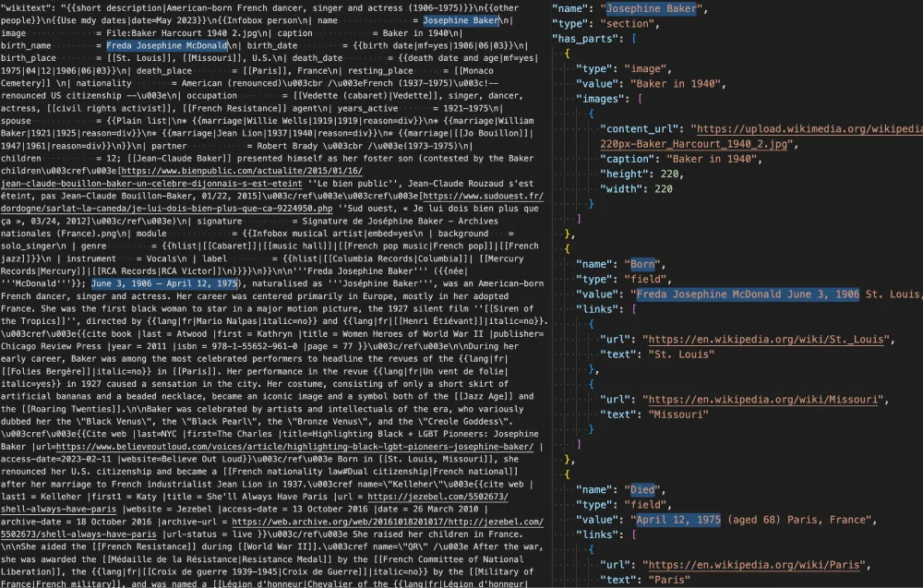This screenshot has width=923, height=588.
Task: Click the "has_parts" key in the JSON
Action: [587, 39]
